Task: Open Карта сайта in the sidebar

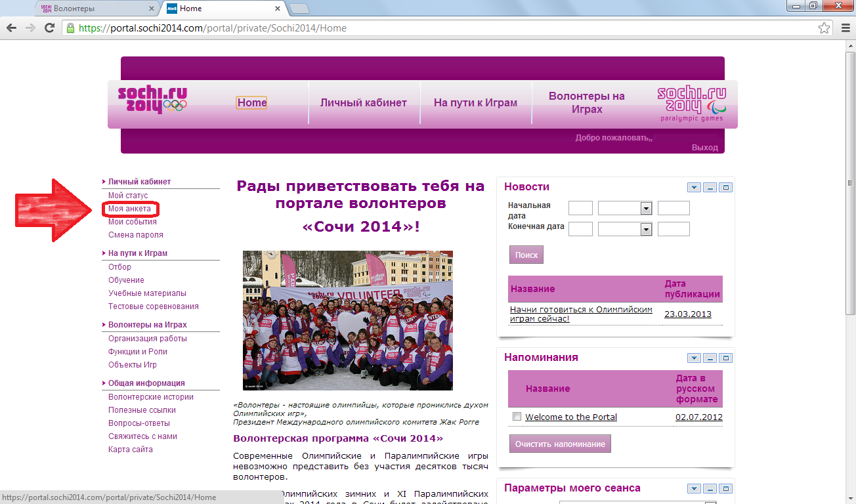Action: pyautogui.click(x=131, y=450)
